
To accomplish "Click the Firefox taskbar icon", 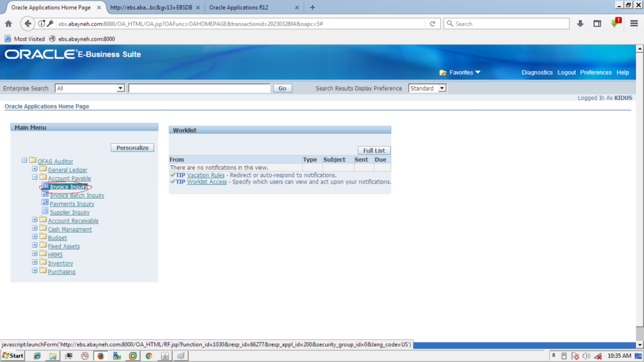I will (x=101, y=356).
